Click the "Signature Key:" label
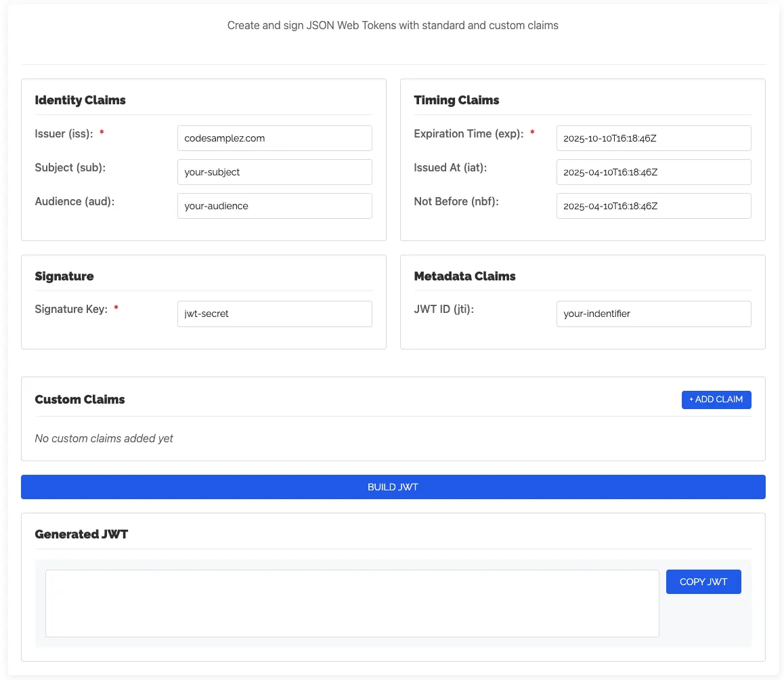 pos(71,309)
